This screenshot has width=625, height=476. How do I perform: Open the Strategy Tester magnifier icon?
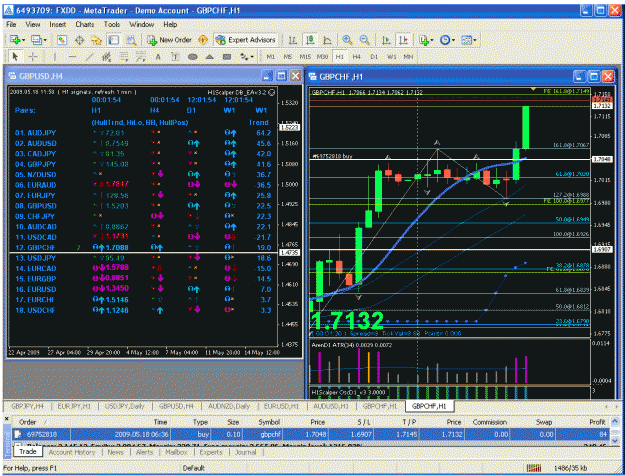click(131, 40)
